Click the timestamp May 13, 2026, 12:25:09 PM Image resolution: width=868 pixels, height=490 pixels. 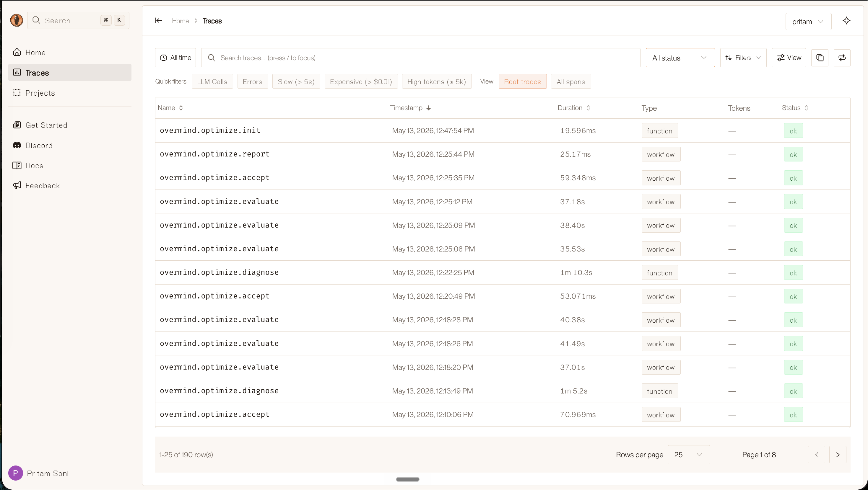coord(433,225)
